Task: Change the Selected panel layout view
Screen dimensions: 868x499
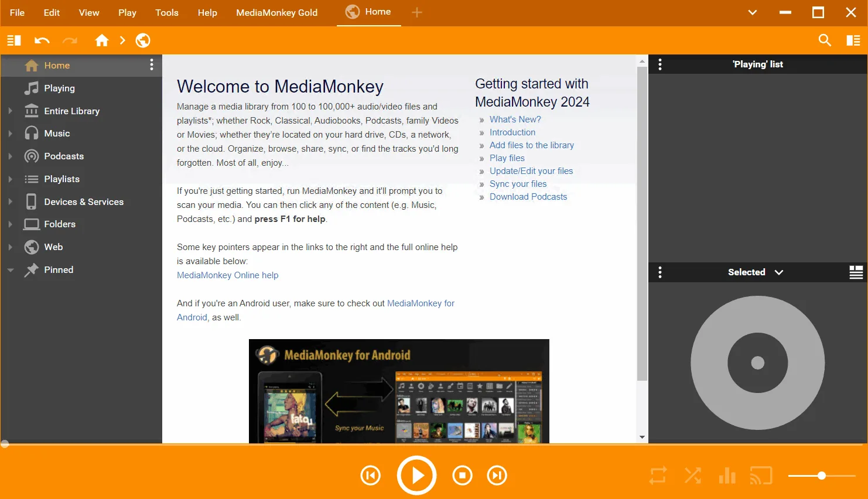Action: 856,272
